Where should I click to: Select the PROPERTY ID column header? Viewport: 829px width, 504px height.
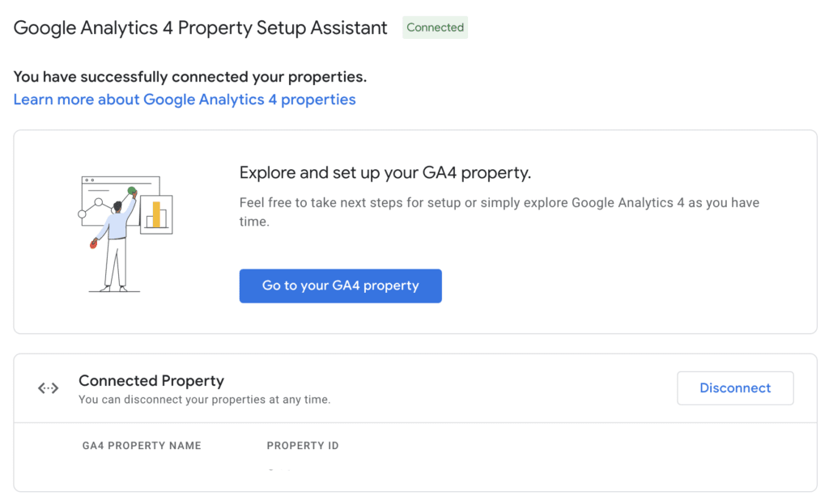click(x=303, y=446)
